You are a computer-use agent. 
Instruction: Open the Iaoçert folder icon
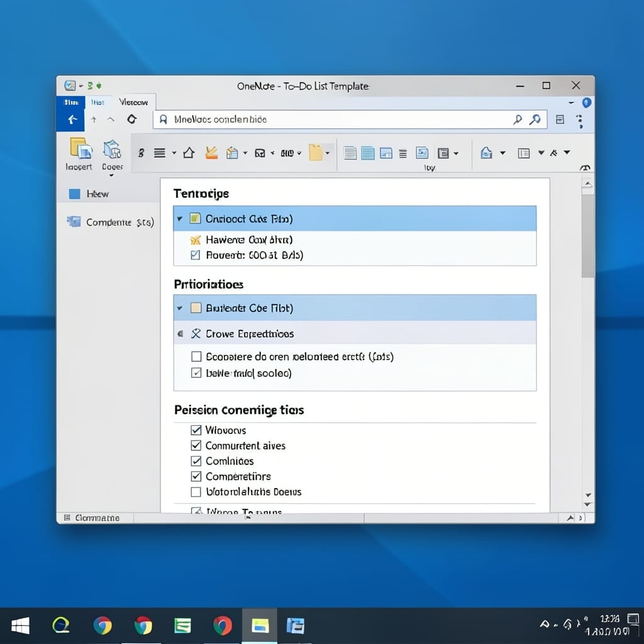80,148
